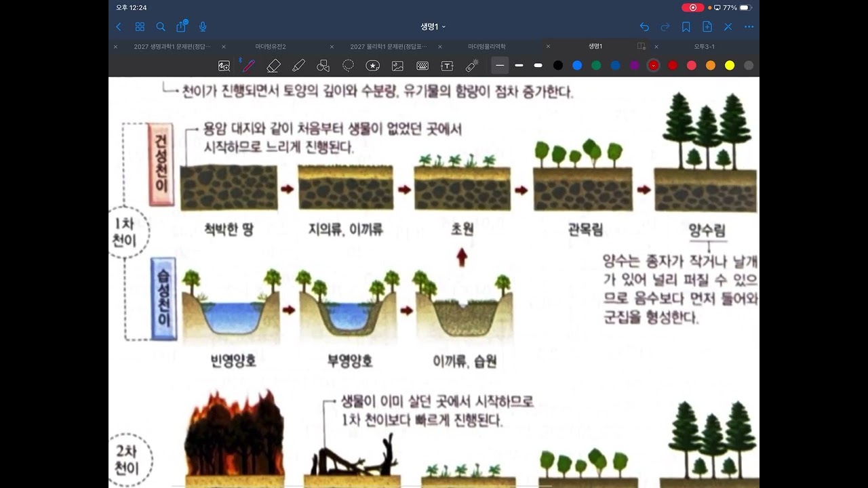The height and width of the screenshot is (488, 868).
Task: Tap the 습성천이 label in diagram
Action: click(x=165, y=299)
